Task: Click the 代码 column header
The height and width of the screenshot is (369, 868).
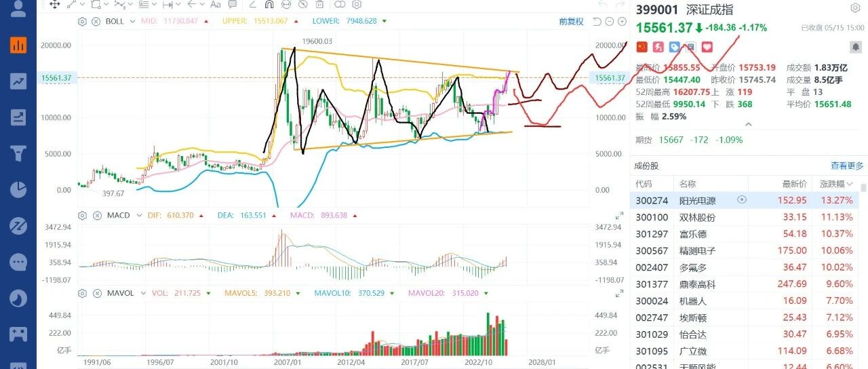Action: 644,183
